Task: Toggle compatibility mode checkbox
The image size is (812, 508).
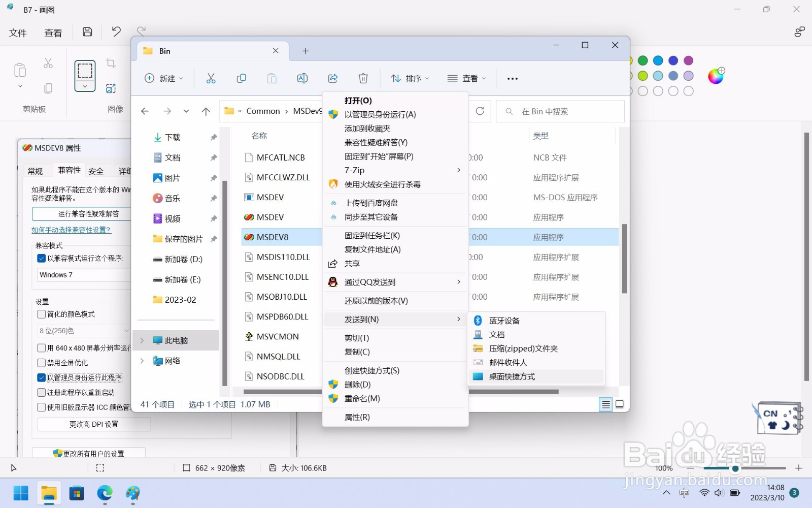Action: pos(42,259)
